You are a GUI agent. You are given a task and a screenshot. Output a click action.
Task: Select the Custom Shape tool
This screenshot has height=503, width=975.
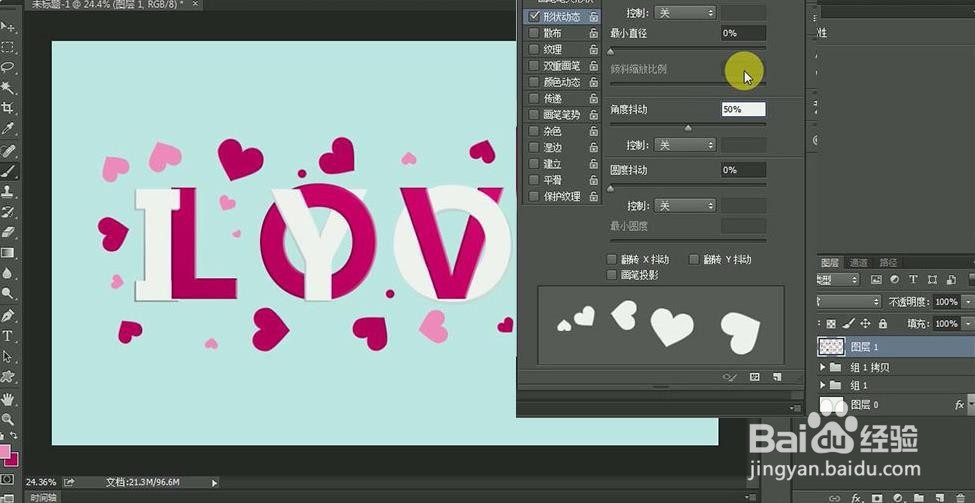coord(8,376)
